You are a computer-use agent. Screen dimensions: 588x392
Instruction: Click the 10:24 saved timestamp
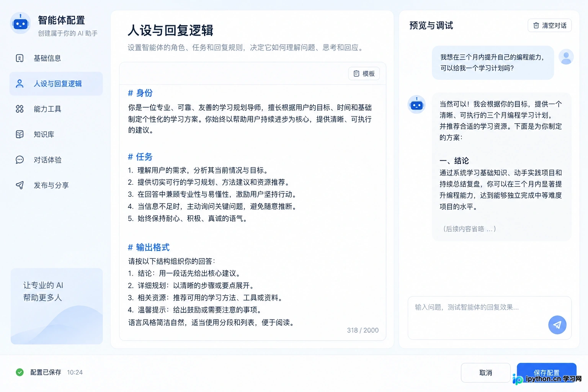[75, 372]
